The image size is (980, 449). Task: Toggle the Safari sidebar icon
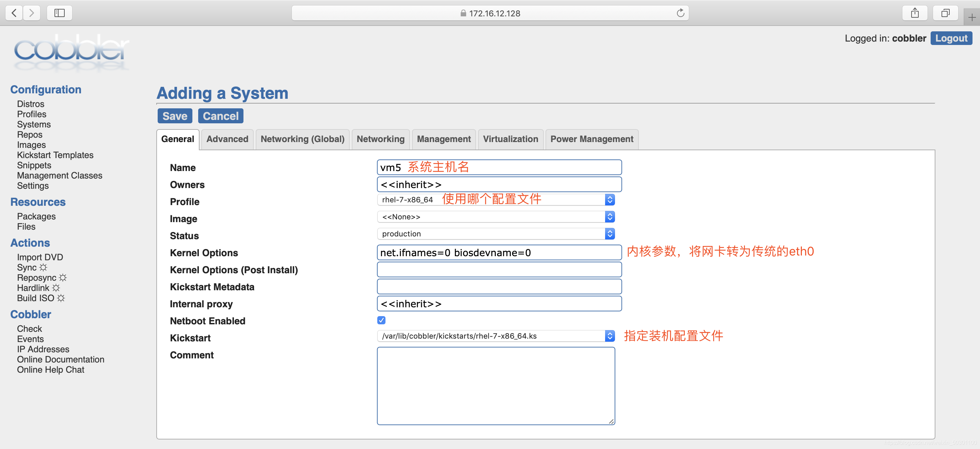[59, 13]
